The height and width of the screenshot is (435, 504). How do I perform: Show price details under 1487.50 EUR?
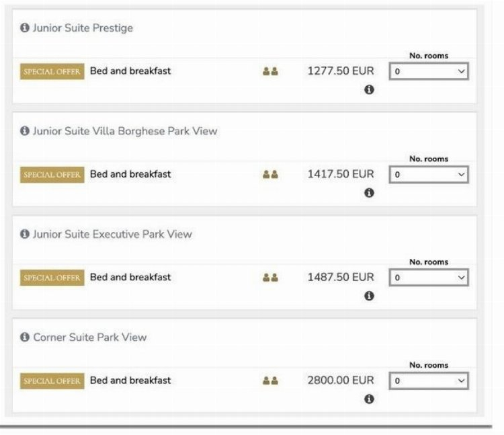click(x=369, y=296)
